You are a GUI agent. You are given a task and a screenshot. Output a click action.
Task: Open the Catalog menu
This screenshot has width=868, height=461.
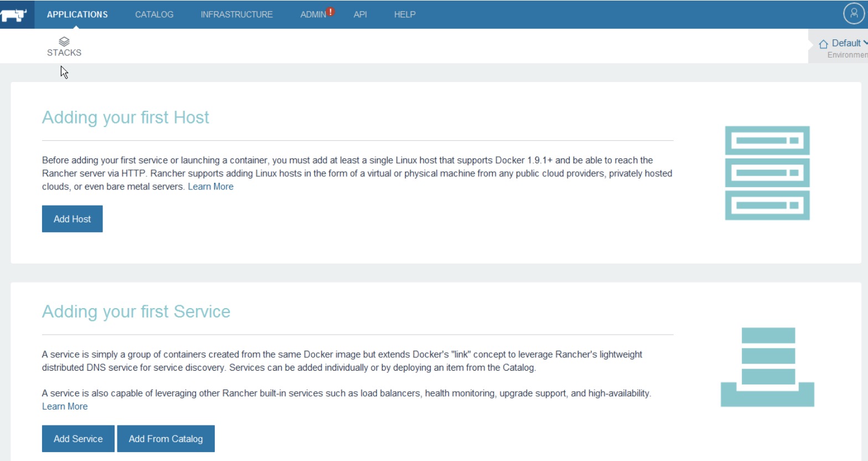point(154,14)
